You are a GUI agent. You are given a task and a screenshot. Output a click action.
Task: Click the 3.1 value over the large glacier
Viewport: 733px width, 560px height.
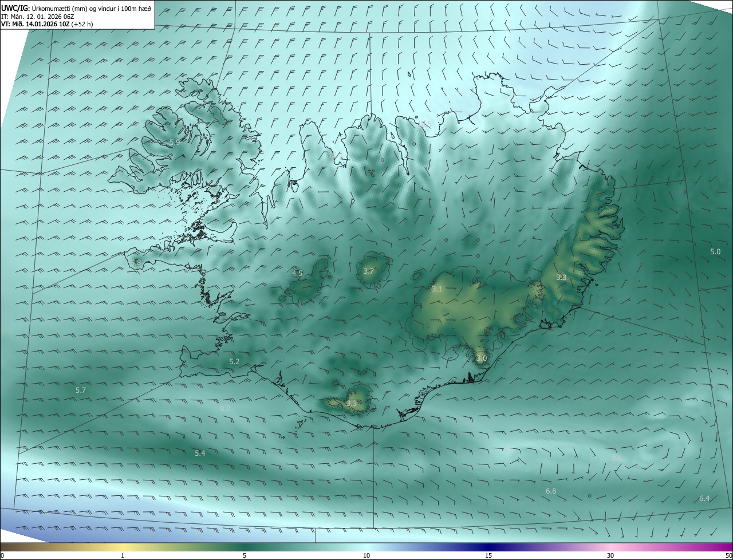click(x=437, y=289)
